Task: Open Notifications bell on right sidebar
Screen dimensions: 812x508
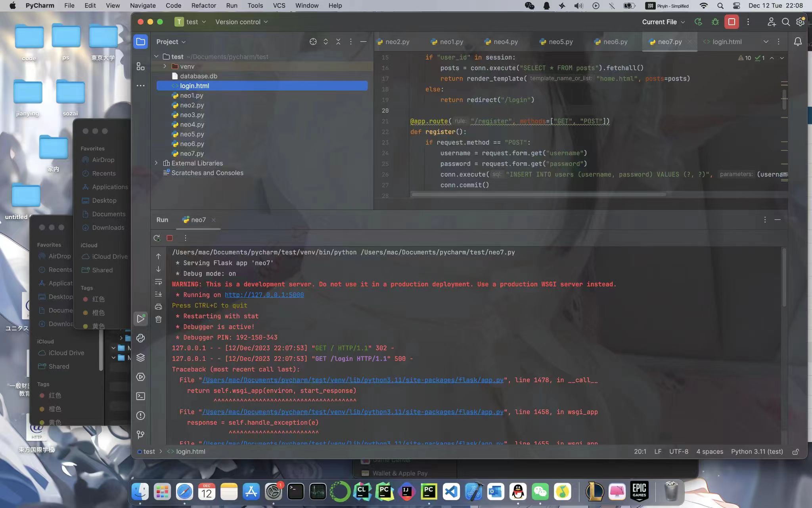Action: [798, 42]
